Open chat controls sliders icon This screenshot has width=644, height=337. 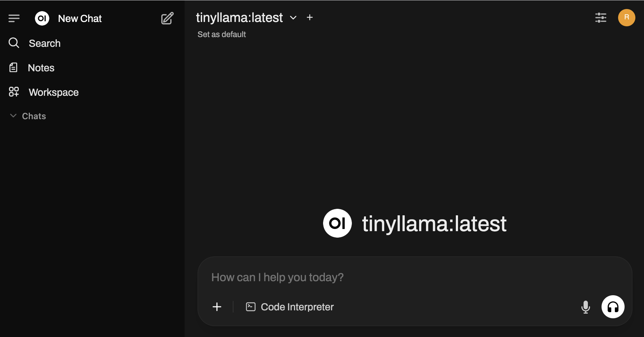[600, 18]
